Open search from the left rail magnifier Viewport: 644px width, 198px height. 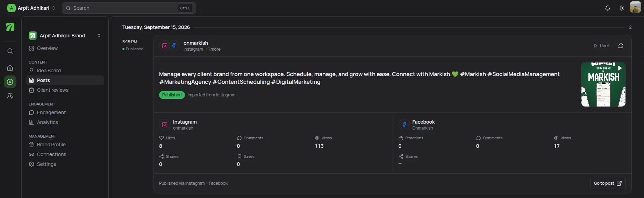tap(10, 51)
